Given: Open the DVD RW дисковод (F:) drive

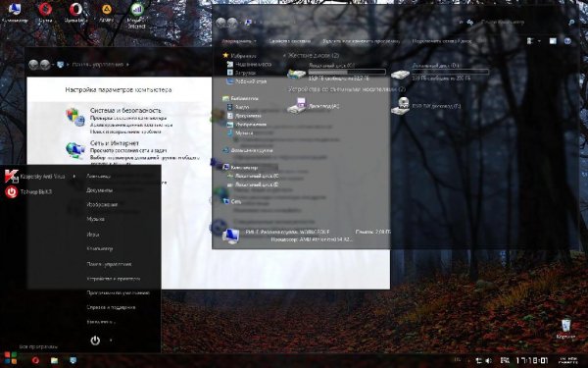Looking at the screenshot, I should pyautogui.click(x=426, y=106).
